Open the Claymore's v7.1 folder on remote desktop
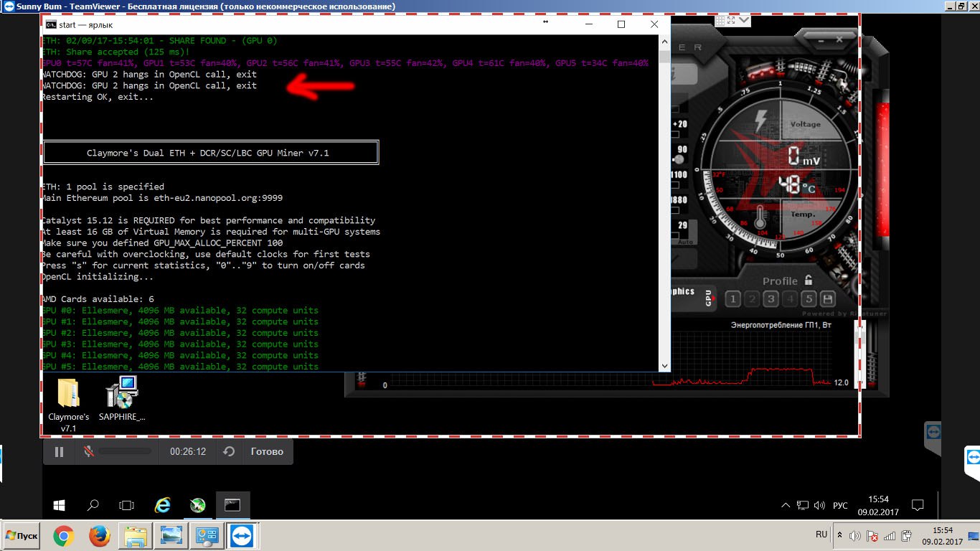Screen dimensions: 980x551 [x=68, y=405]
